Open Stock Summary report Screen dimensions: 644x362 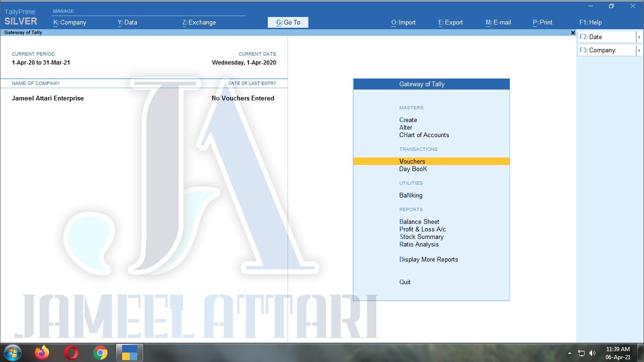pyautogui.click(x=421, y=237)
